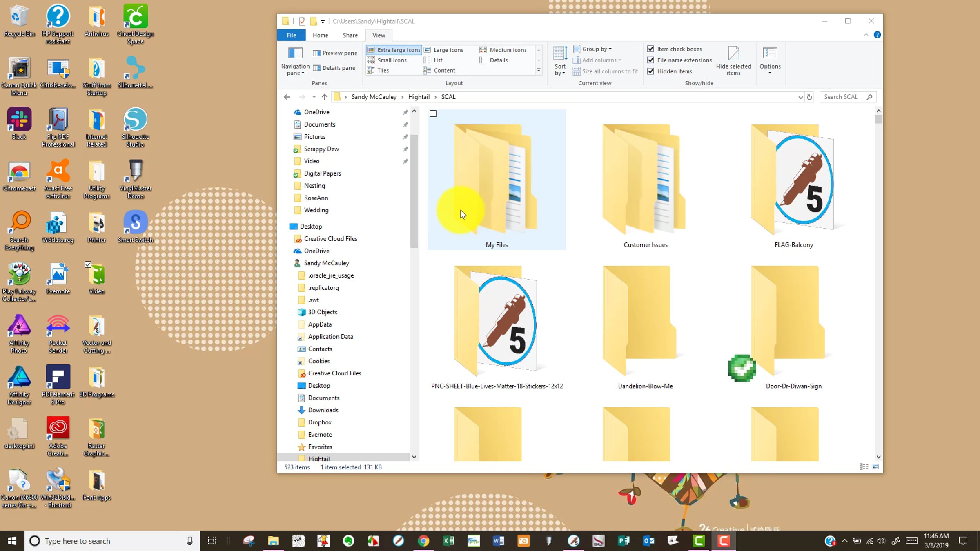
Task: Select Silhouette Studio desktop icon
Action: (x=135, y=127)
